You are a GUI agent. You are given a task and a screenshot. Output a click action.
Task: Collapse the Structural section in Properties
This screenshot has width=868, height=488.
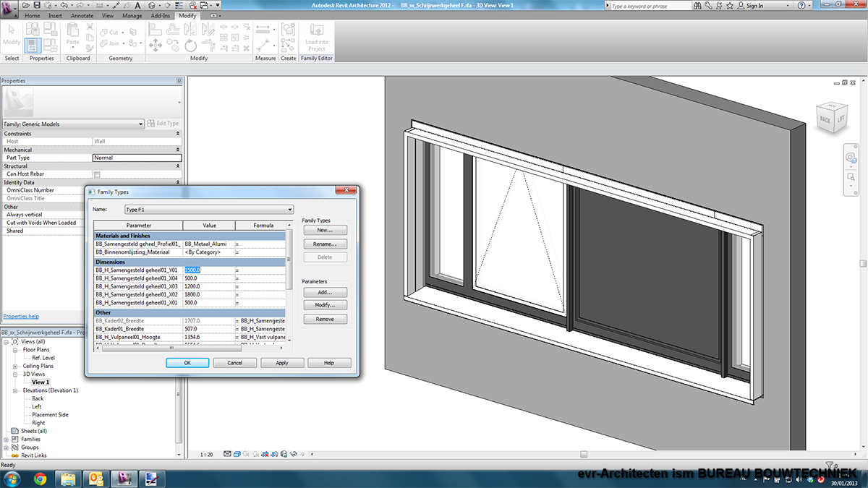[178, 166]
